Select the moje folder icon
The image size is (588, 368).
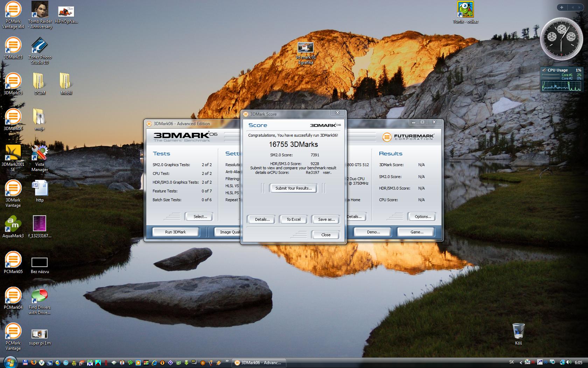tap(40, 120)
